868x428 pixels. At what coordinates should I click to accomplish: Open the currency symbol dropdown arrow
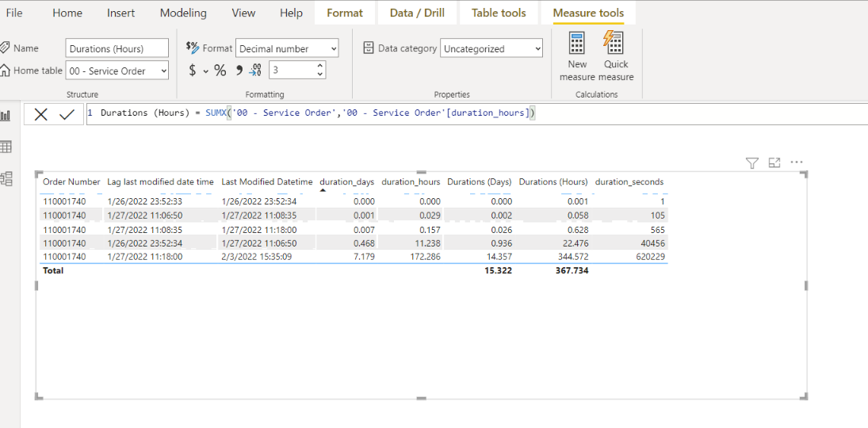205,71
